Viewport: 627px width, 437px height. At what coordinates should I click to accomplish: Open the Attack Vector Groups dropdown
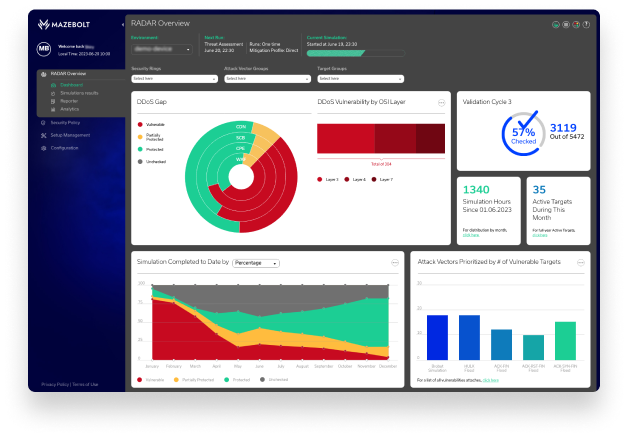(265, 78)
